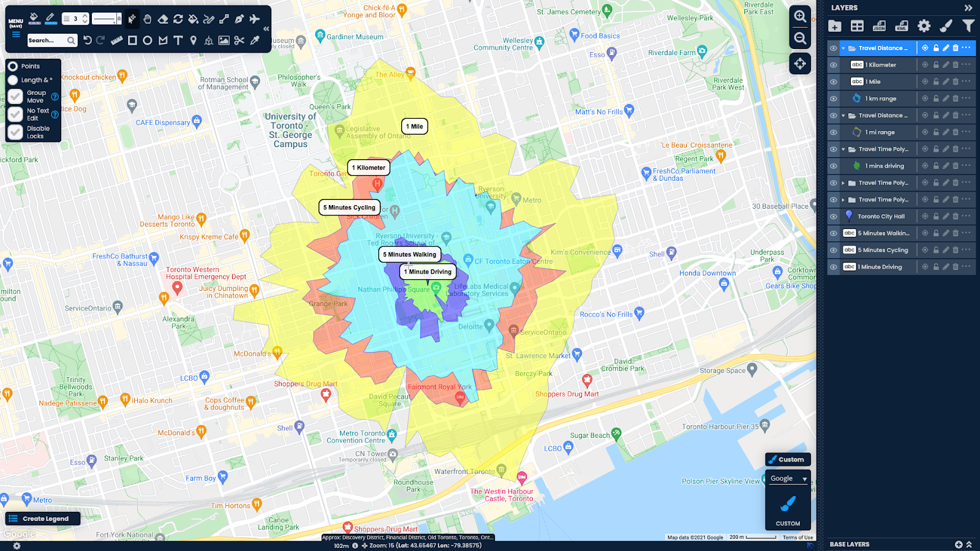Screen dimensions: 980x551
Task: Collapse the second Travel Distance folder
Action: (x=843, y=115)
